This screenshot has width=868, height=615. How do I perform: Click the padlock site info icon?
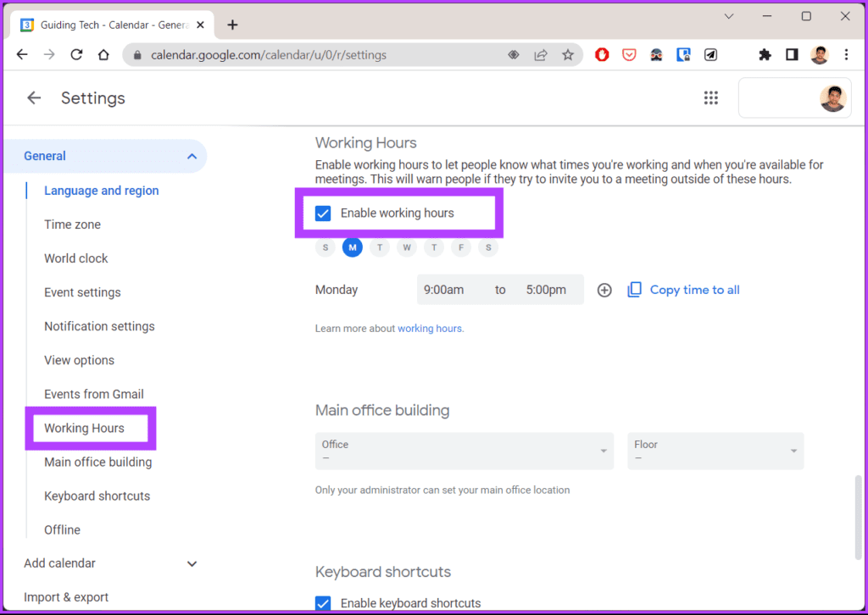[x=138, y=55]
